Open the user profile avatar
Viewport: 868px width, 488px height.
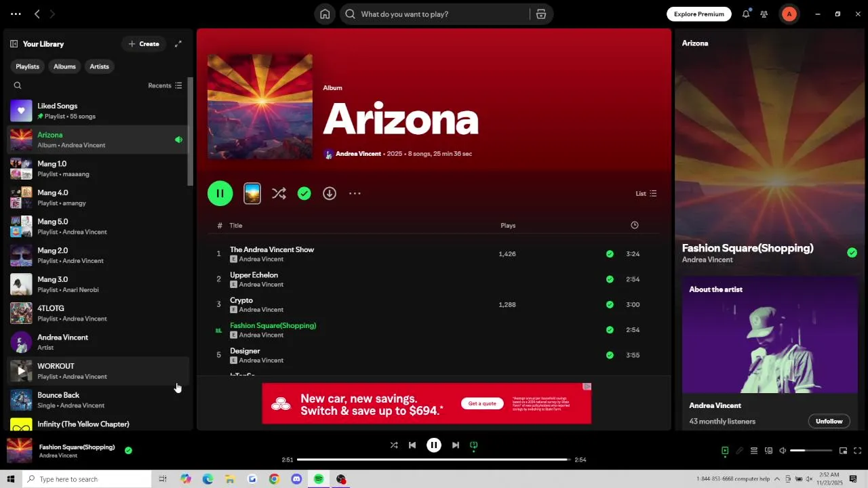click(x=789, y=14)
